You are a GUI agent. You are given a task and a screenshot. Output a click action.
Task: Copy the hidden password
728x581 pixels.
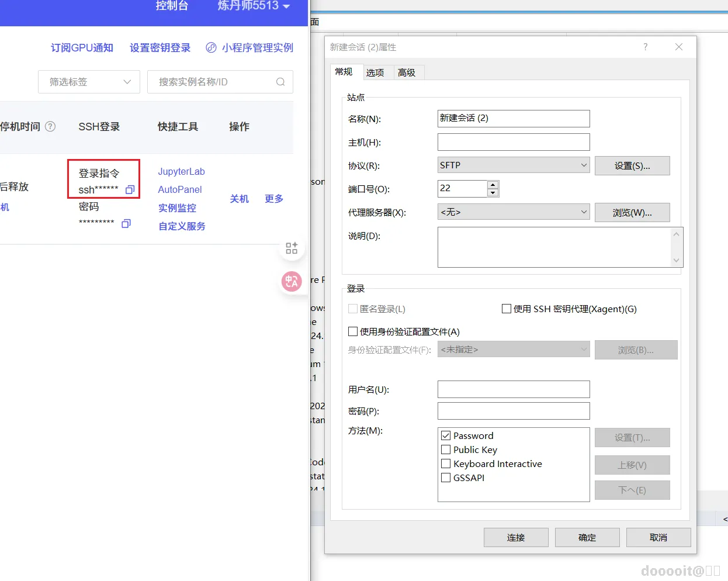pyautogui.click(x=126, y=223)
